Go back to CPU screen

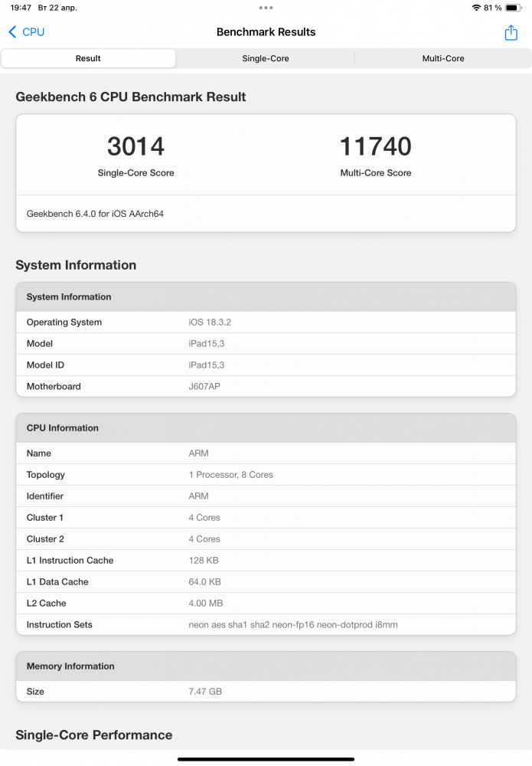pos(27,32)
